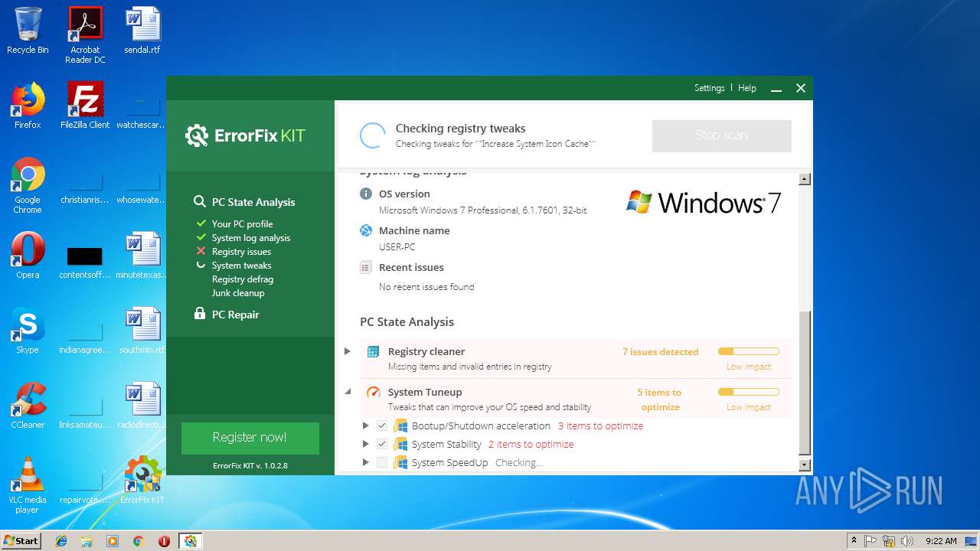Open the VLC media player shortcut
Viewport: 980px width, 551px height.
28,485
